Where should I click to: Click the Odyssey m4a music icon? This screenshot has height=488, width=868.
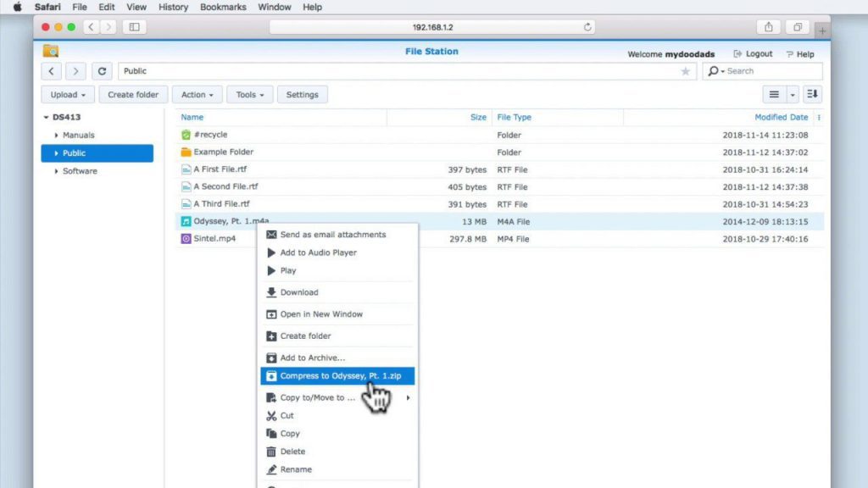coord(186,221)
